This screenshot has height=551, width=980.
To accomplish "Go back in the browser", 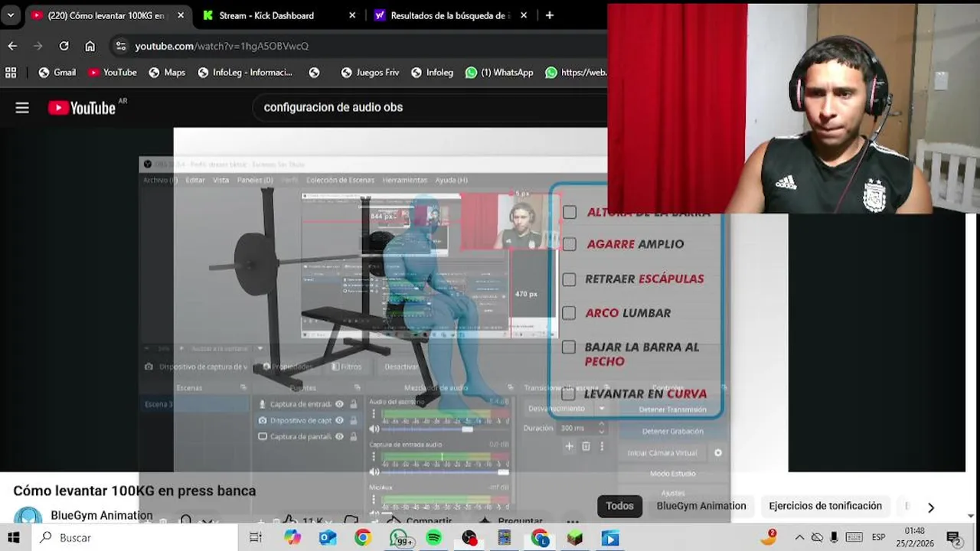I will [12, 46].
